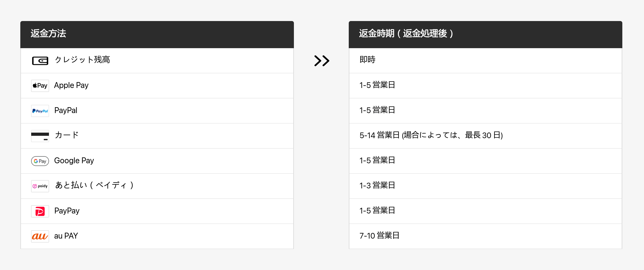
Task: Click the PayPal logo icon
Action: [x=40, y=111]
